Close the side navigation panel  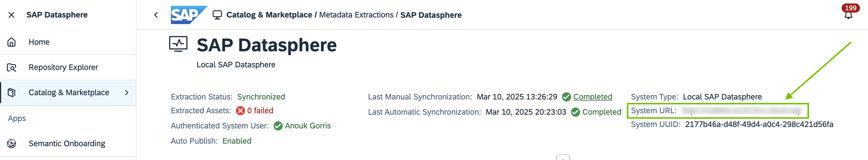point(11,15)
